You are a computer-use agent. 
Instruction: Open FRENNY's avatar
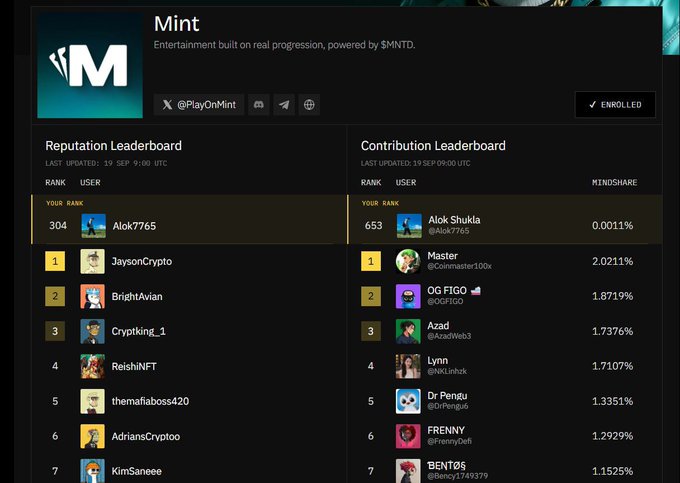pos(408,436)
